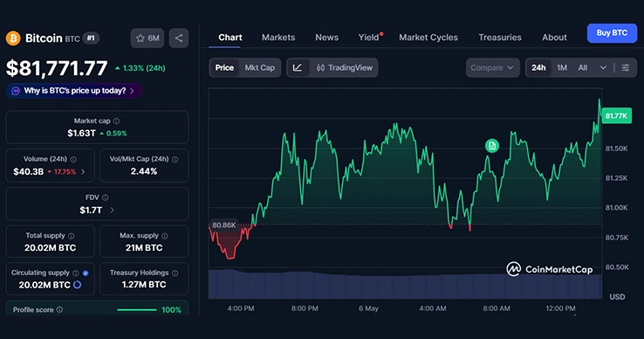This screenshot has width=644, height=339.
Task: Click the $1.63T market cap value
Action: tap(81, 134)
